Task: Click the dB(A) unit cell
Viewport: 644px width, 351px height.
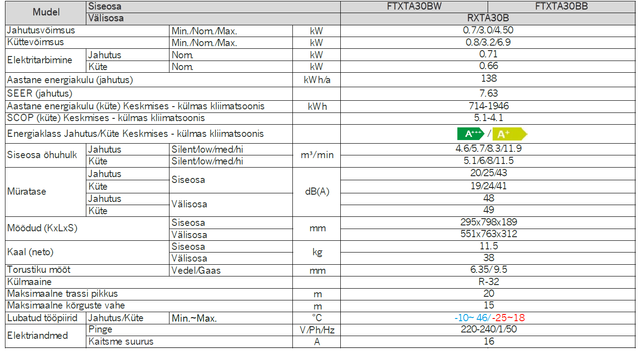Action: pyautogui.click(x=316, y=192)
